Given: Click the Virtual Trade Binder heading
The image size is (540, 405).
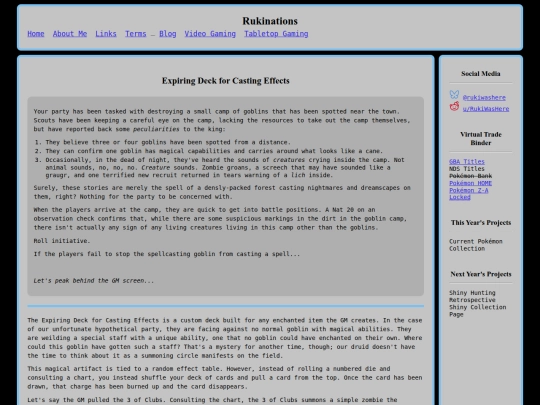Looking at the screenshot, I should click(481, 138).
